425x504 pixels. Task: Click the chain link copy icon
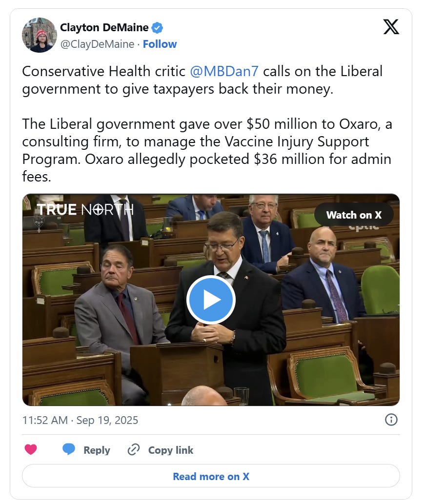pyautogui.click(x=133, y=450)
